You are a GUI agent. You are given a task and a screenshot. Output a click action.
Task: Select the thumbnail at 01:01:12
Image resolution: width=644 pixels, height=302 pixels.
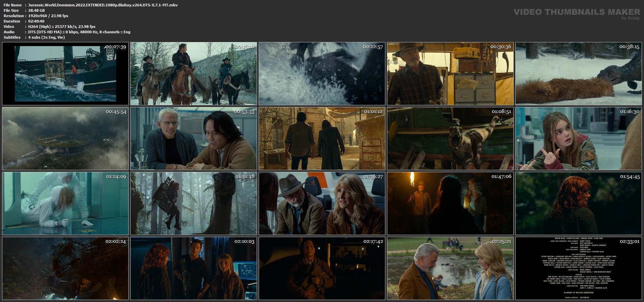(x=322, y=139)
